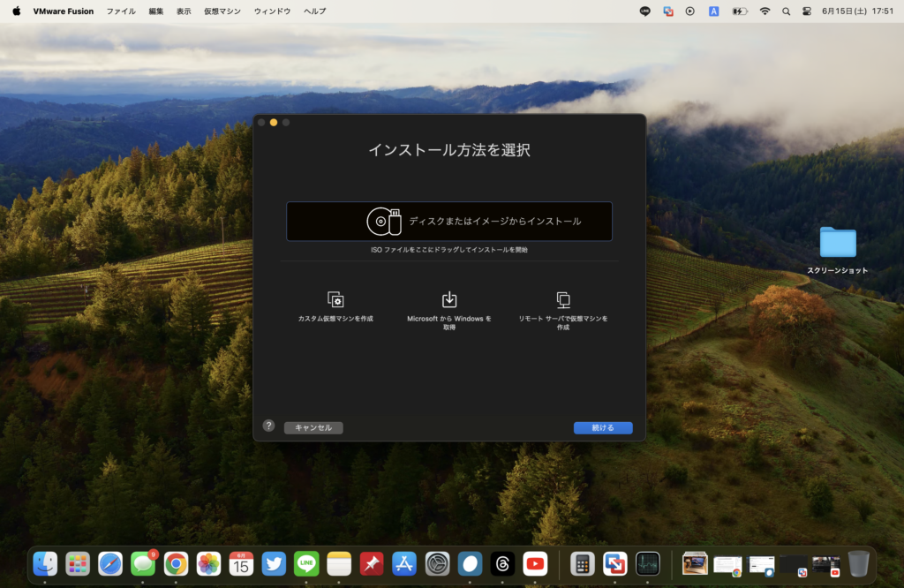Expand the Wi-Fi status menu

[765, 11]
